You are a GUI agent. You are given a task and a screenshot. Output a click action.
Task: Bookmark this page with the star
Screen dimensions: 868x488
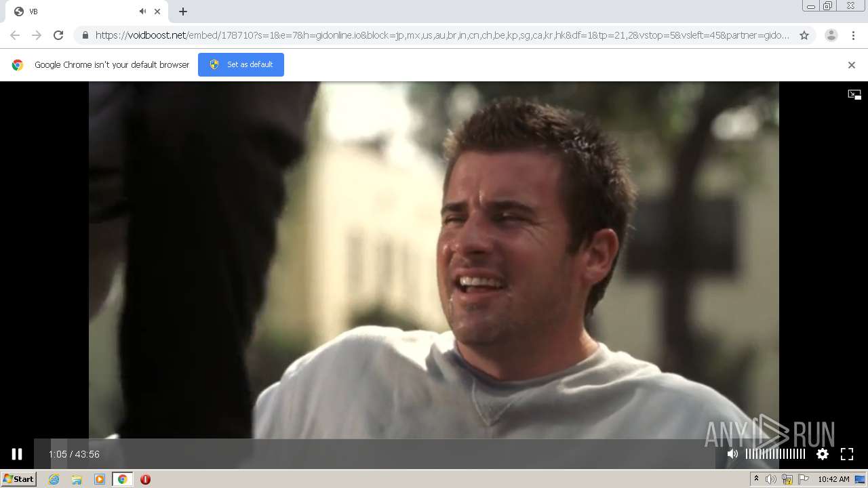pos(804,35)
